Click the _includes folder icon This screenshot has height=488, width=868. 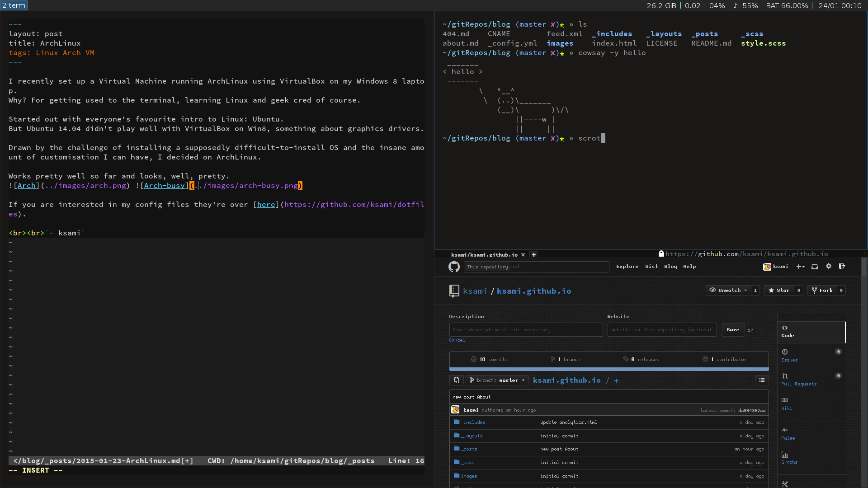pos(457,422)
